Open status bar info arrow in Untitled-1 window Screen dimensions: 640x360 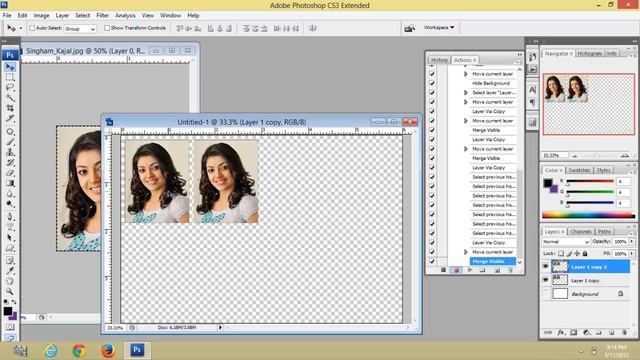(220, 327)
